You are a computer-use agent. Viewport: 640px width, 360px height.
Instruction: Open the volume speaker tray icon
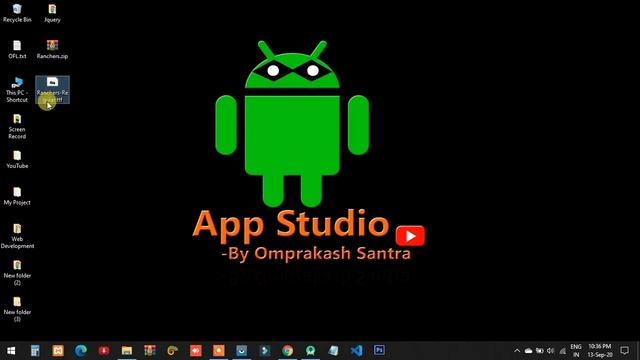[x=551, y=351]
